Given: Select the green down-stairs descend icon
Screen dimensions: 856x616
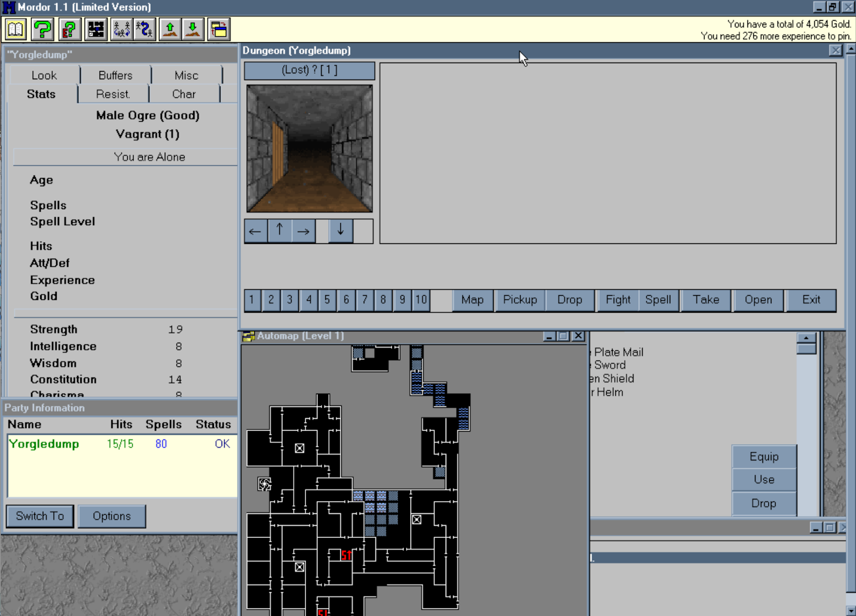Looking at the screenshot, I should (192, 29).
